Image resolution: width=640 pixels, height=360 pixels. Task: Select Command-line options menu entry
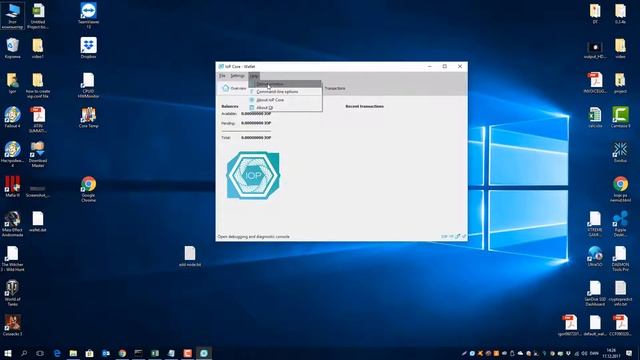click(x=285, y=92)
